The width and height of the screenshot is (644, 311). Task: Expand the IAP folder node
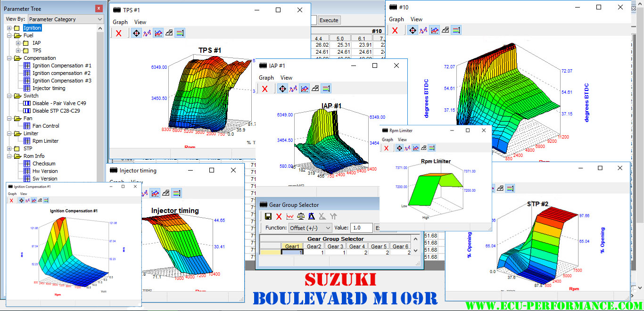[18, 43]
